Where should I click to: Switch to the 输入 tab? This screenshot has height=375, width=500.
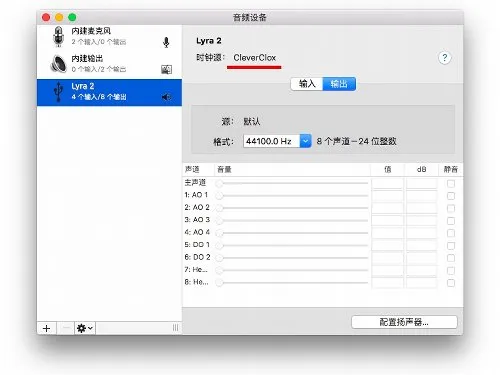(x=307, y=84)
